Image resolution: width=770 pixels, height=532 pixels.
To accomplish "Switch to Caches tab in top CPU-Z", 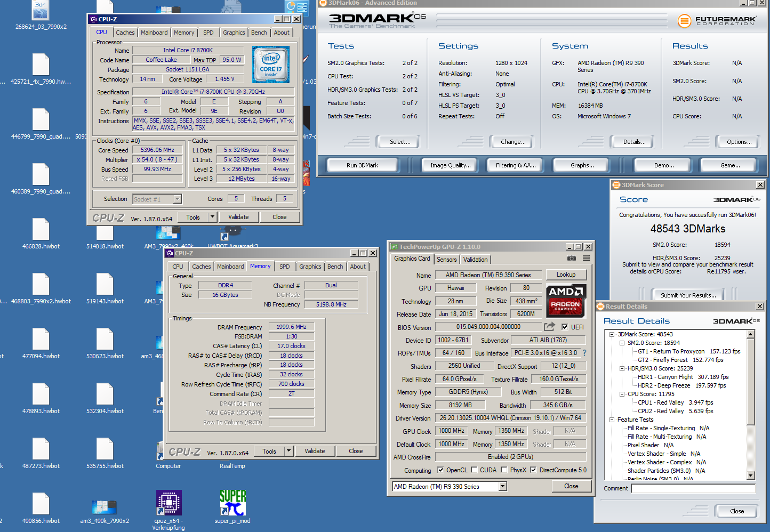I will (125, 33).
